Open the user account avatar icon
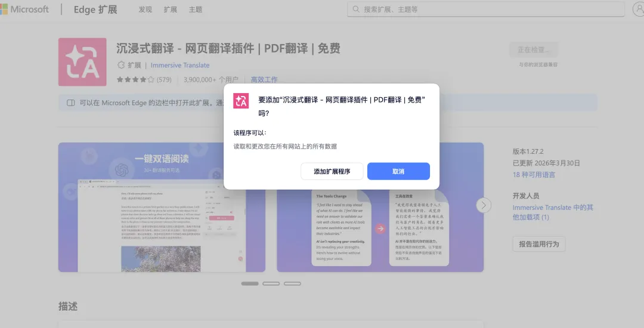This screenshot has width=644, height=328. coord(639,9)
